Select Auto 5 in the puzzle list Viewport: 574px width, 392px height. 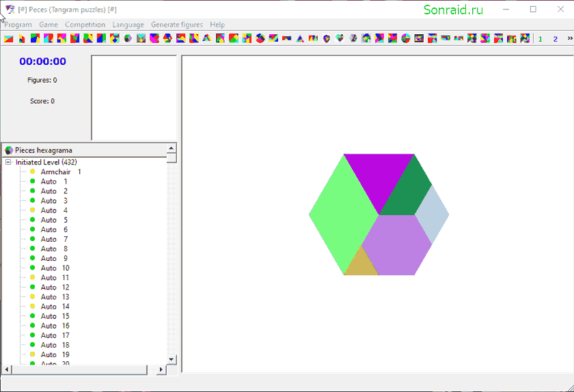click(54, 220)
